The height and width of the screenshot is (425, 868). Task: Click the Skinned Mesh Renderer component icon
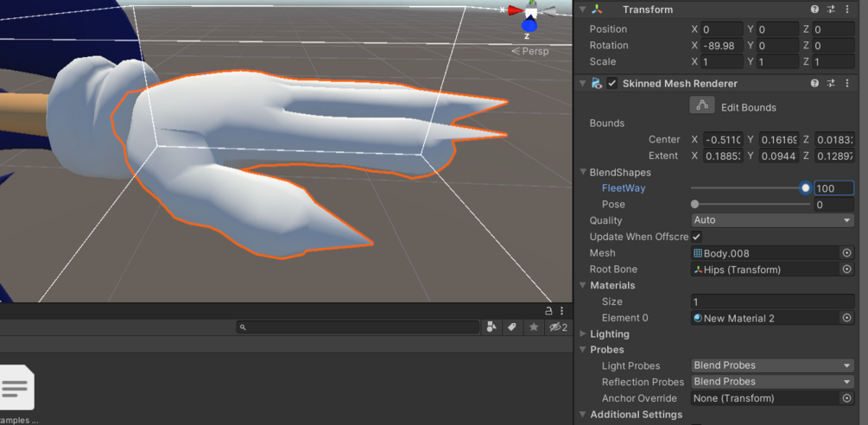597,84
